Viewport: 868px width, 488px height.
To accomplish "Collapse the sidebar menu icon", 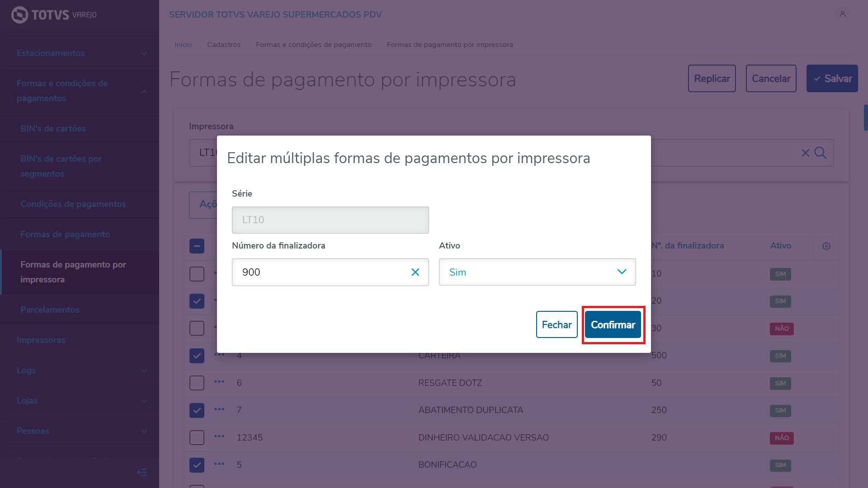I will (142, 472).
